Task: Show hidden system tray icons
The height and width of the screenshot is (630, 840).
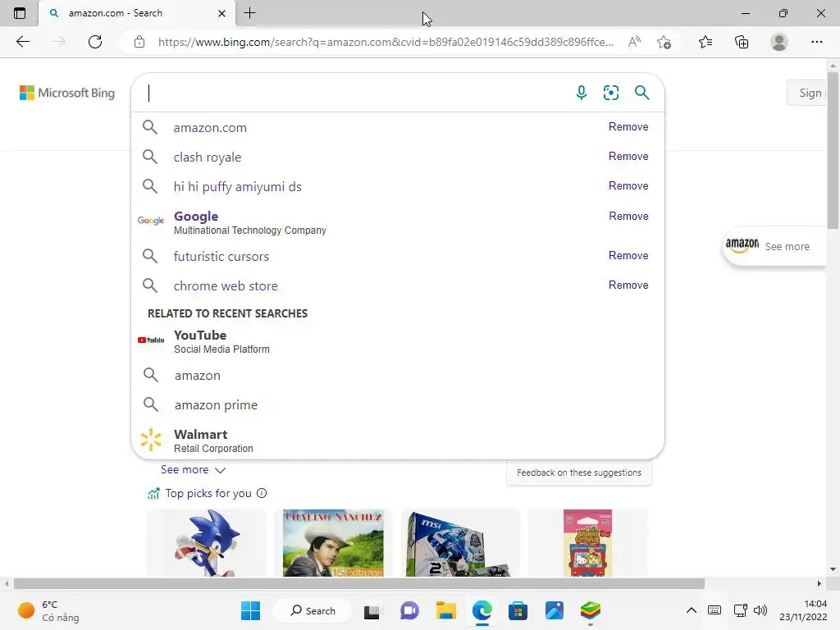Action: click(692, 610)
